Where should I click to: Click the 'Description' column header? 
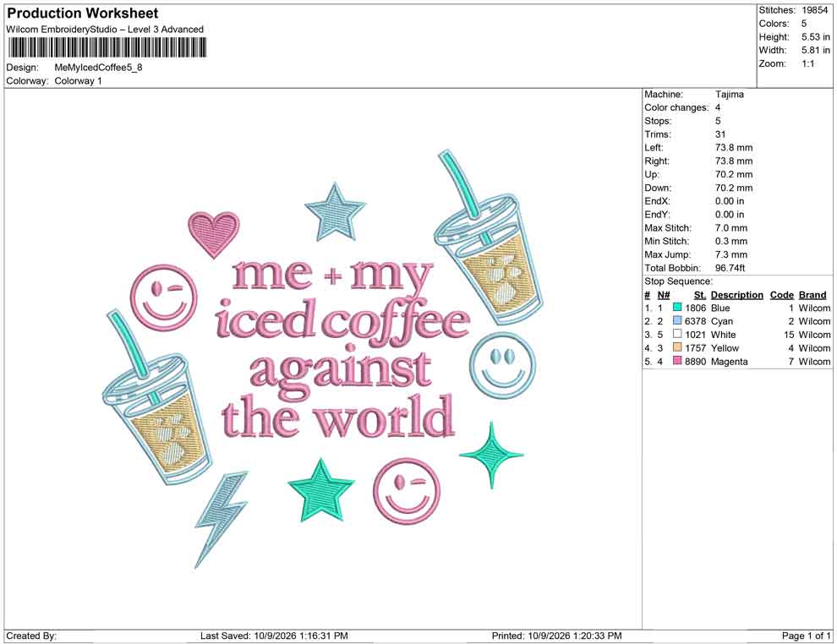tap(736, 294)
